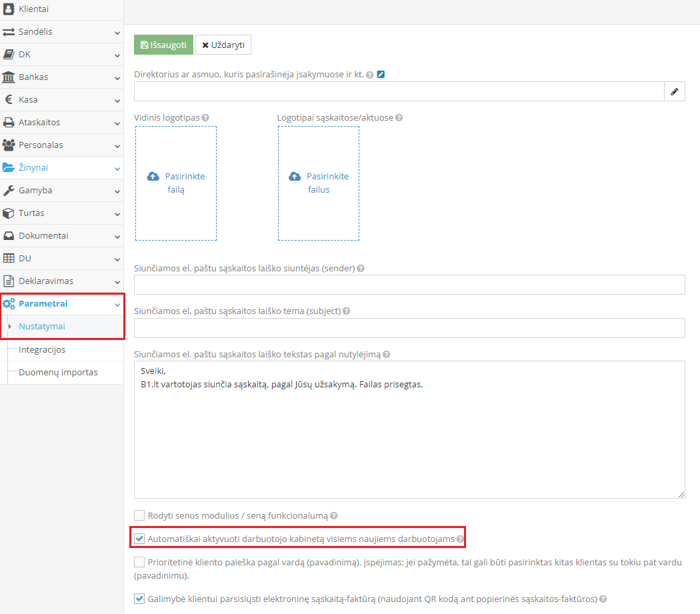Click help icon beside email sender label

click(x=361, y=269)
